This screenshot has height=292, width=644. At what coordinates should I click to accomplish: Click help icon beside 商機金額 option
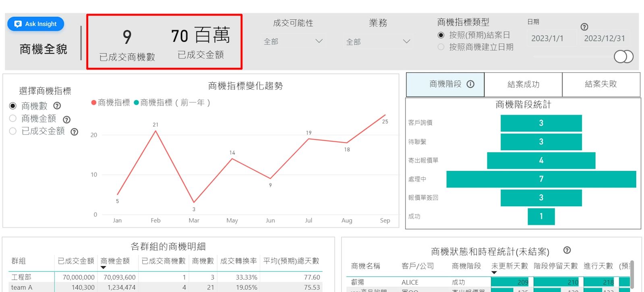[67, 119]
